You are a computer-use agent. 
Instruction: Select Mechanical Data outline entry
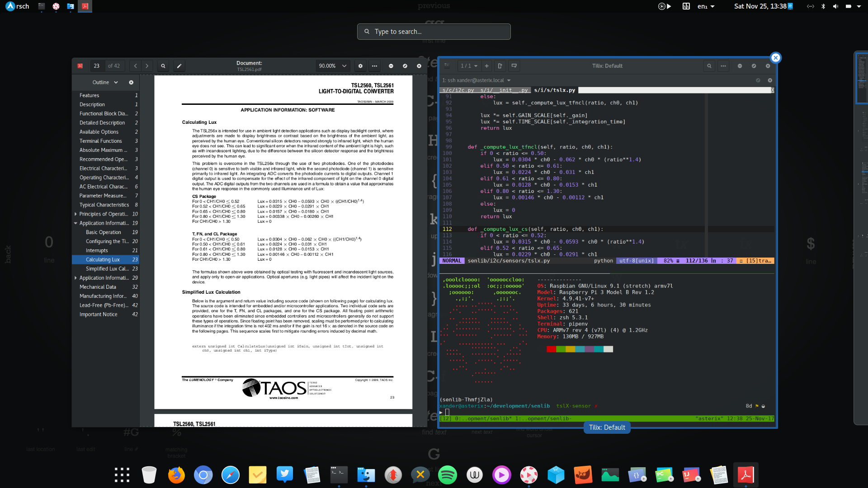pyautogui.click(x=98, y=287)
